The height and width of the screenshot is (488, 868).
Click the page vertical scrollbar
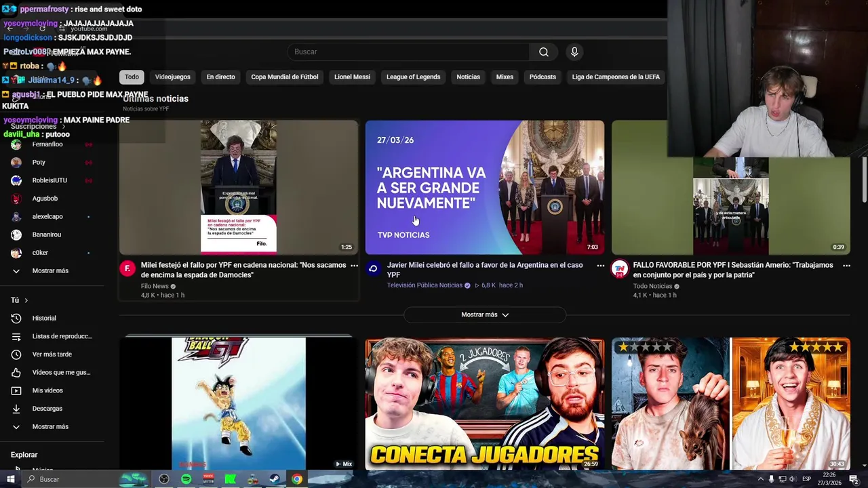tap(865, 179)
